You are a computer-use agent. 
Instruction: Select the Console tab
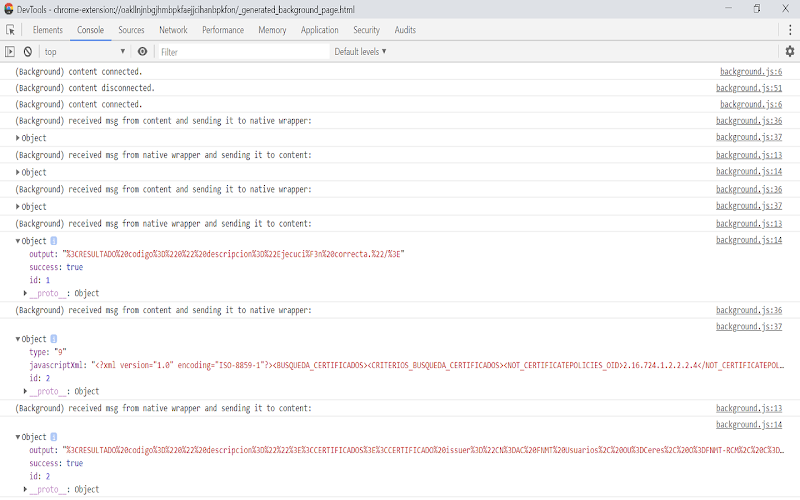(x=90, y=30)
